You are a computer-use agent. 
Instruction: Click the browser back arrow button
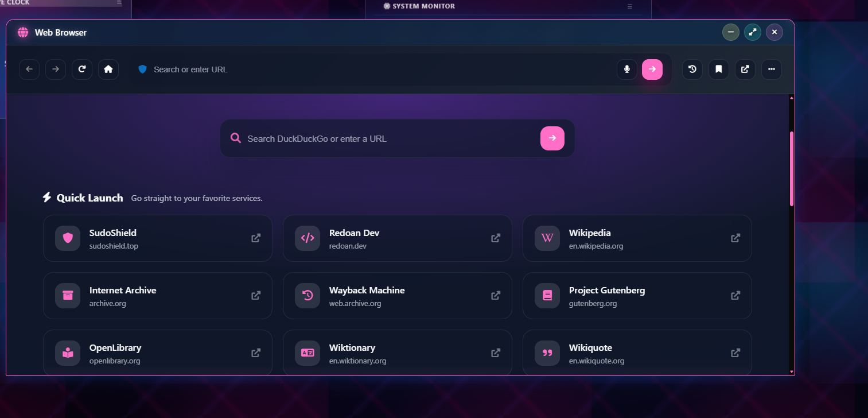click(x=29, y=69)
